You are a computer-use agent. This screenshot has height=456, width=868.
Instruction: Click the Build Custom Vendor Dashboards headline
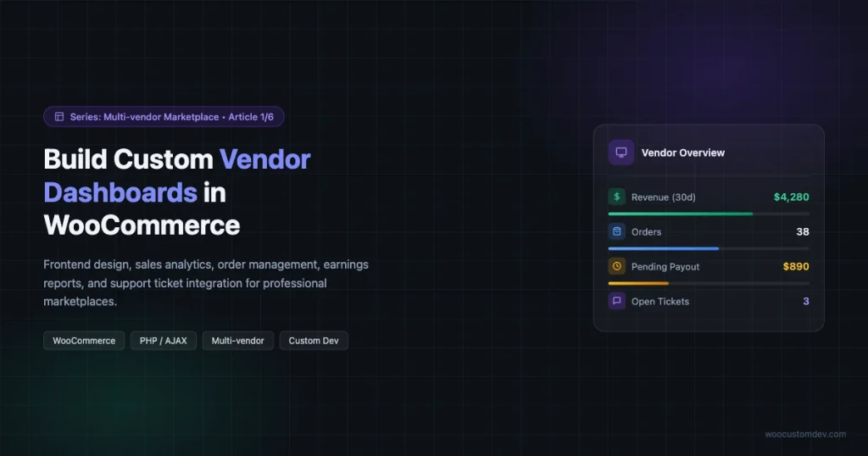coord(177,192)
